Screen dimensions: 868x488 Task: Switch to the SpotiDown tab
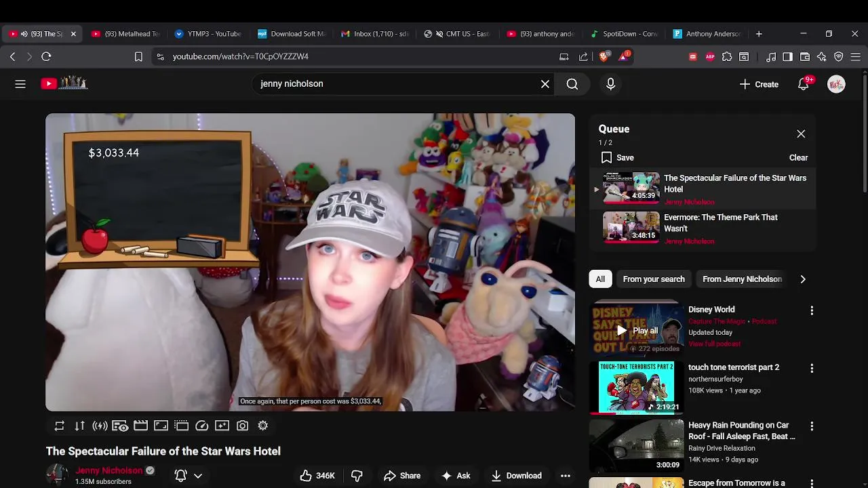624,34
